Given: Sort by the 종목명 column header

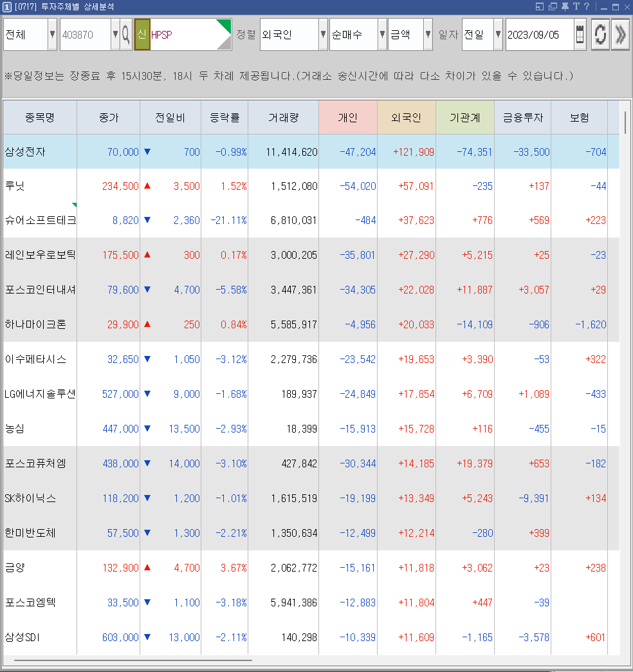Looking at the screenshot, I should [40, 117].
